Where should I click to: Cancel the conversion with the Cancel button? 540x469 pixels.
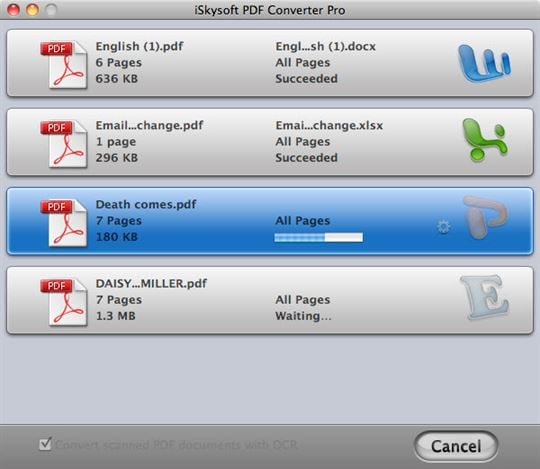(x=456, y=446)
